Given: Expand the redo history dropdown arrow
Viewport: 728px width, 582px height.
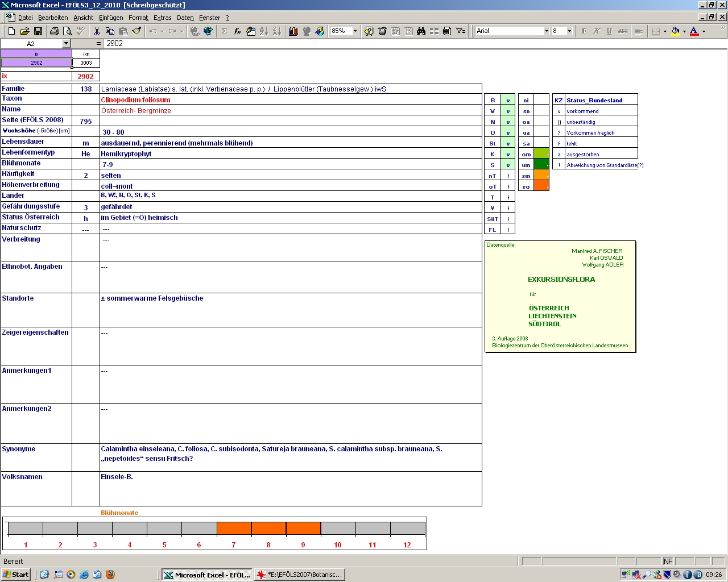Looking at the screenshot, I should point(181,31).
